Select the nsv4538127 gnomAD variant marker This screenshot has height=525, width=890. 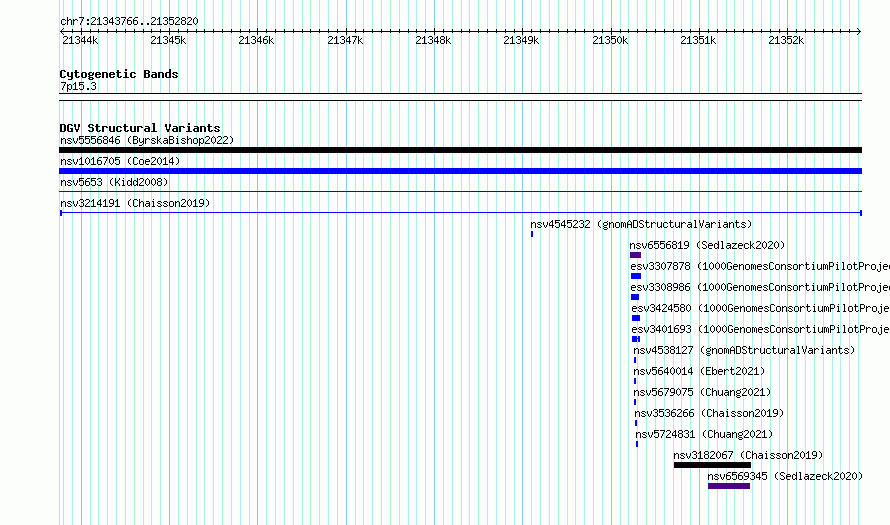pos(635,360)
